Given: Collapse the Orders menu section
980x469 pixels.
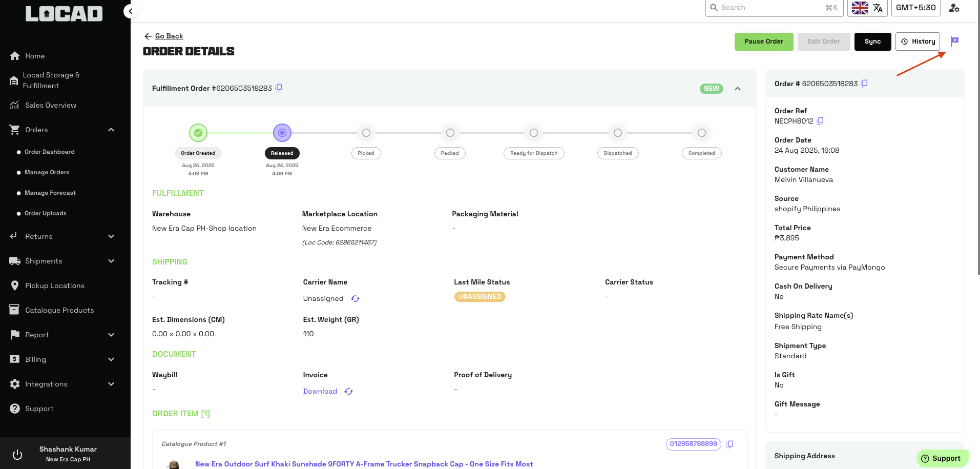Looking at the screenshot, I should 111,130.
